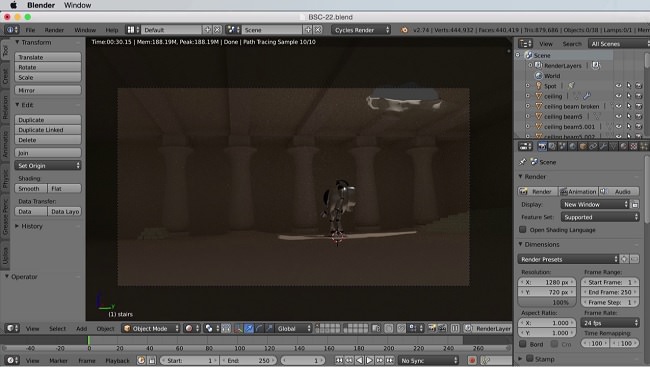Open the Feature Set Supported dropdown
Viewport: 650px width, 367px height.
[600, 217]
